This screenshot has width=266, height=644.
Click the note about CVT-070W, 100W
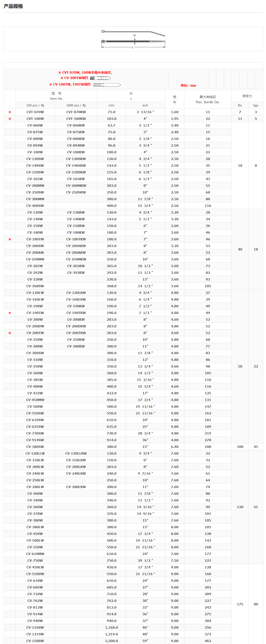pyautogui.click(x=86, y=73)
